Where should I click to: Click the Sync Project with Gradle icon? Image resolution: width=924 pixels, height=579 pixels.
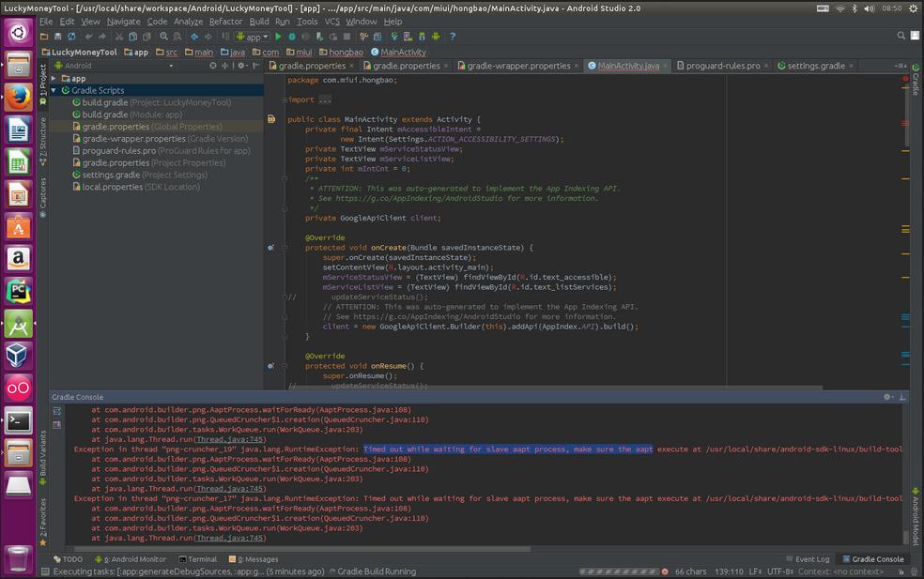[x=394, y=37]
